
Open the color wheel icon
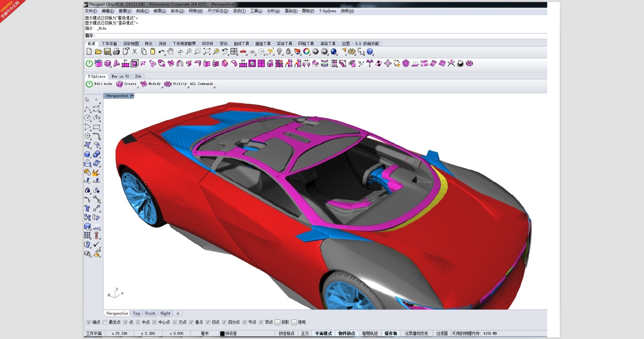pos(307,52)
